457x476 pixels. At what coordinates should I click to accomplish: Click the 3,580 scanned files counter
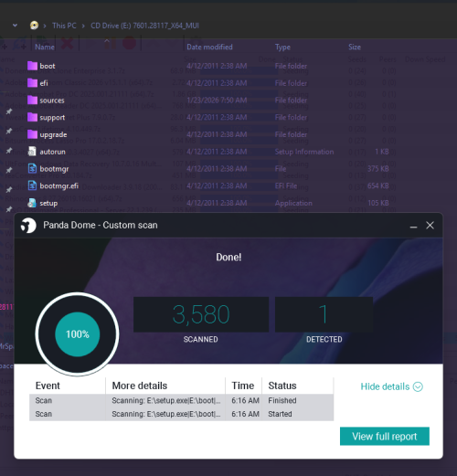201,314
